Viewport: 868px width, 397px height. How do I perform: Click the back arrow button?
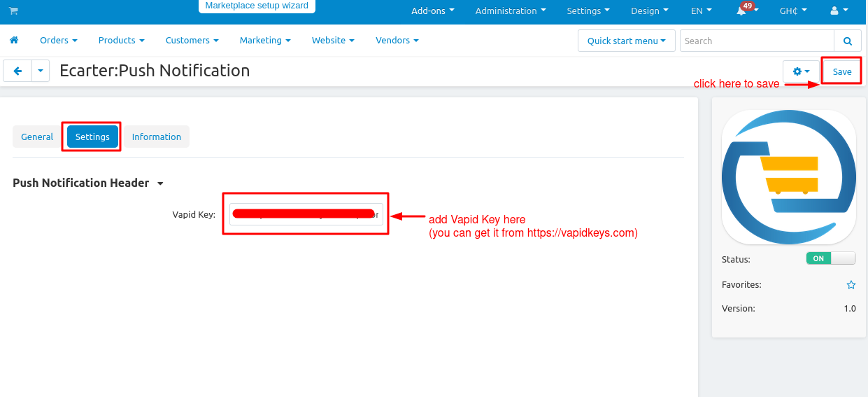click(x=17, y=71)
